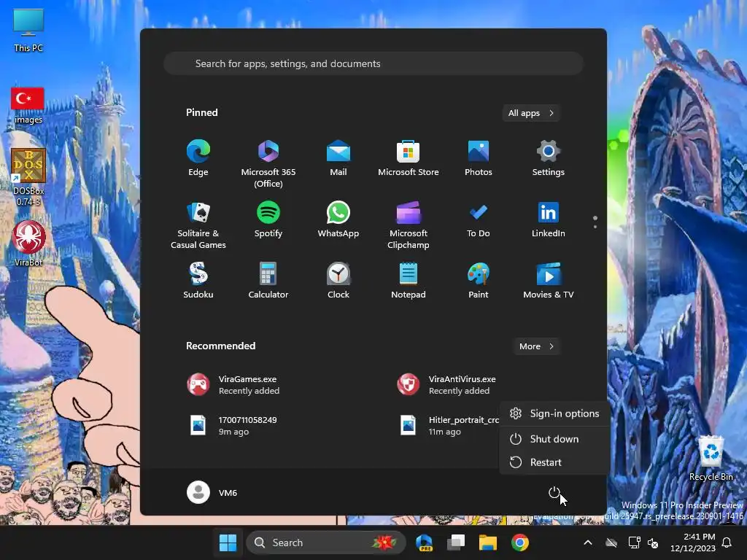Launch Solitaire & Casual Games
The height and width of the screenshot is (560, 747).
pos(198,225)
